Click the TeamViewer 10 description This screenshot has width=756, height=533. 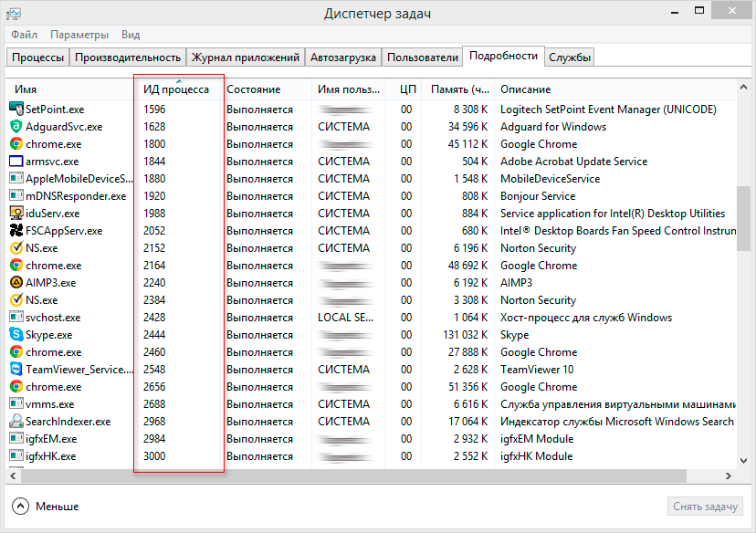537,369
